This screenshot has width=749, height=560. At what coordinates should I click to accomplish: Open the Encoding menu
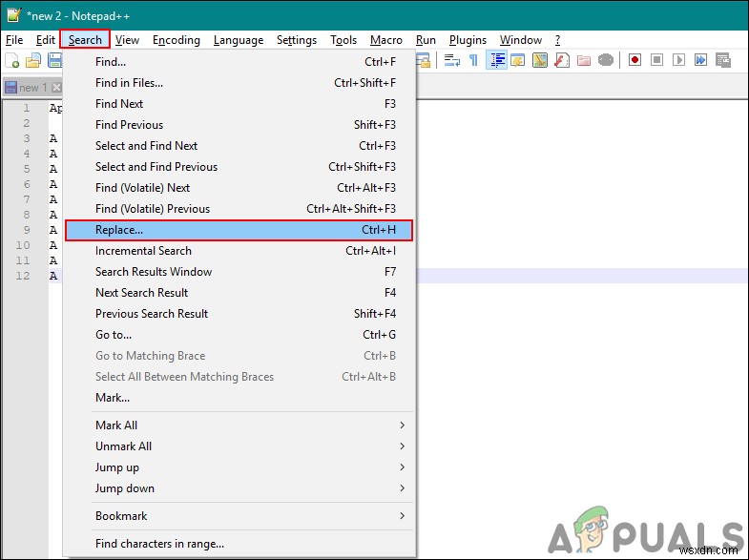click(177, 40)
